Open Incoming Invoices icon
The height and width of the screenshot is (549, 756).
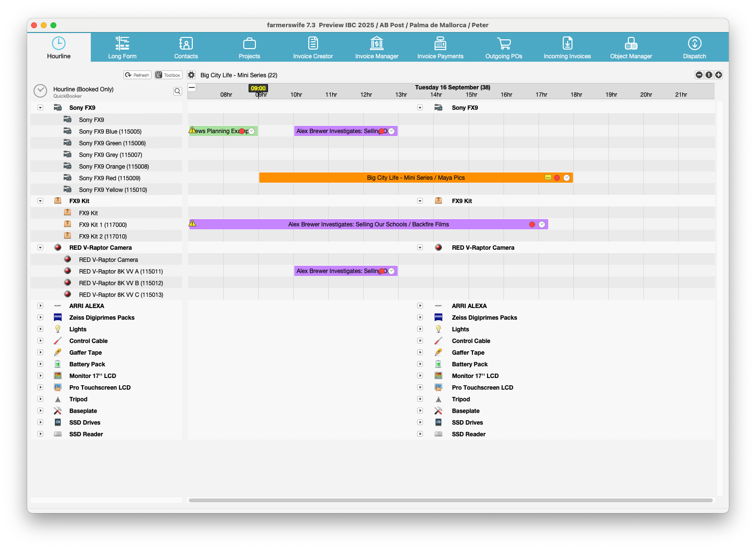(567, 43)
